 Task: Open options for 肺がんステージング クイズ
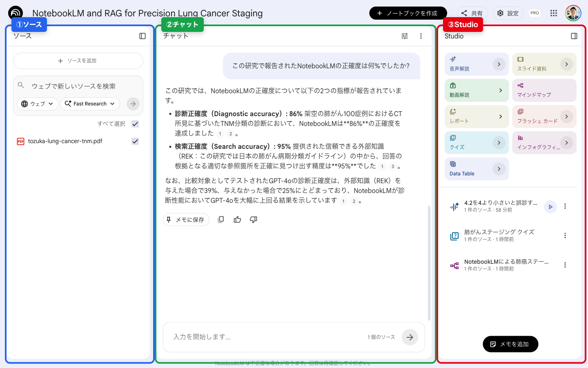565,236
